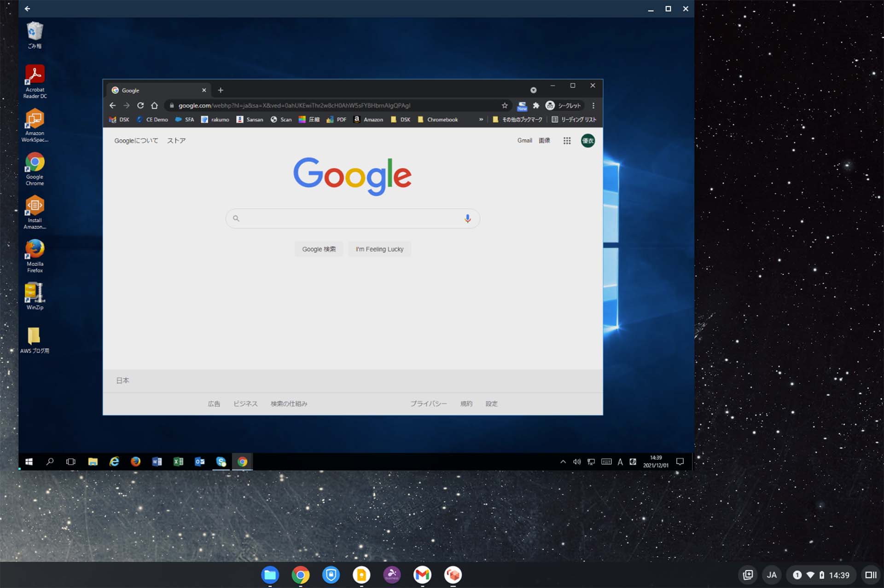Open the Scan bookmark

click(281, 120)
